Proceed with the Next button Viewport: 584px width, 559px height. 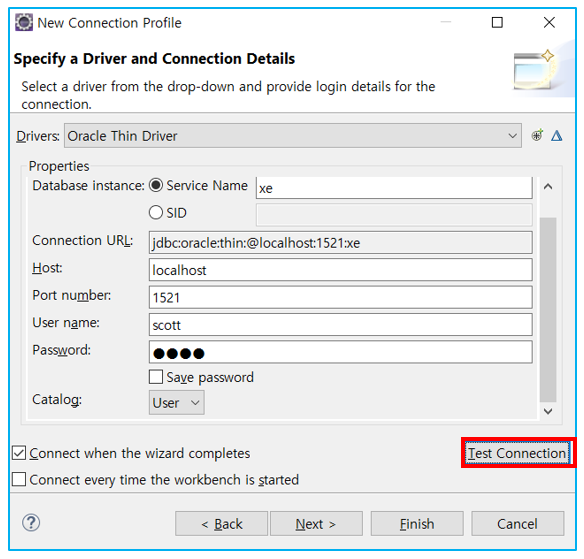point(316,524)
